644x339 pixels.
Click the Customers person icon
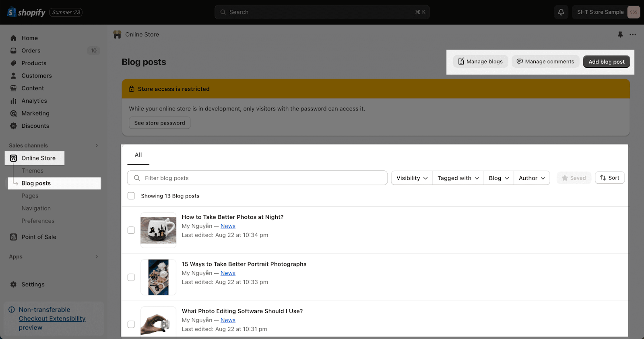13,75
